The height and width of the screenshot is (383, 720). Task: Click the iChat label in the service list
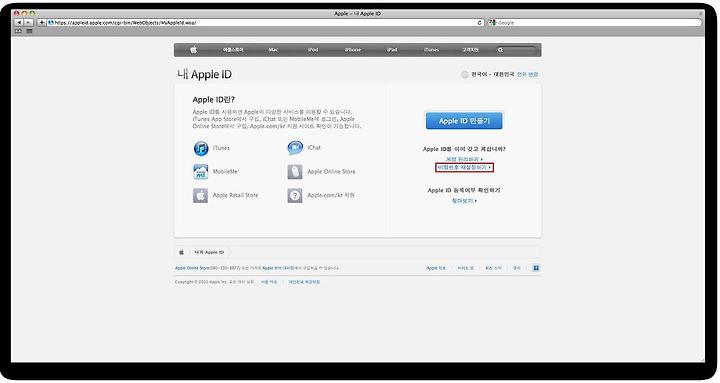coord(314,148)
